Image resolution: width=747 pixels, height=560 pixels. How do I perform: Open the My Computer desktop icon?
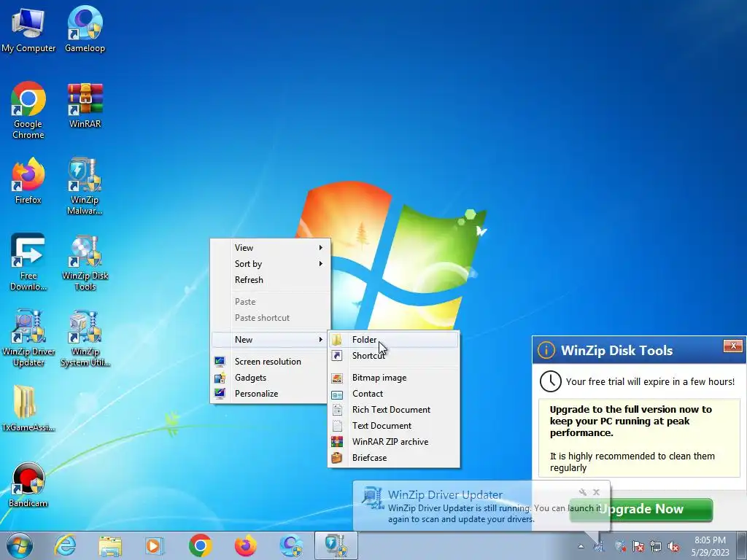pos(28,30)
